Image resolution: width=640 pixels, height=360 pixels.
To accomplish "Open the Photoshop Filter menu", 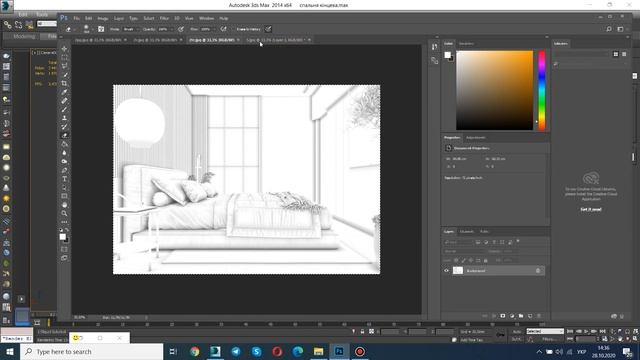I will (164, 18).
